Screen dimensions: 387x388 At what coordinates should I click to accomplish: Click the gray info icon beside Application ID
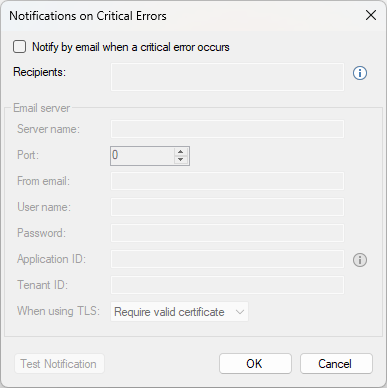click(x=360, y=260)
